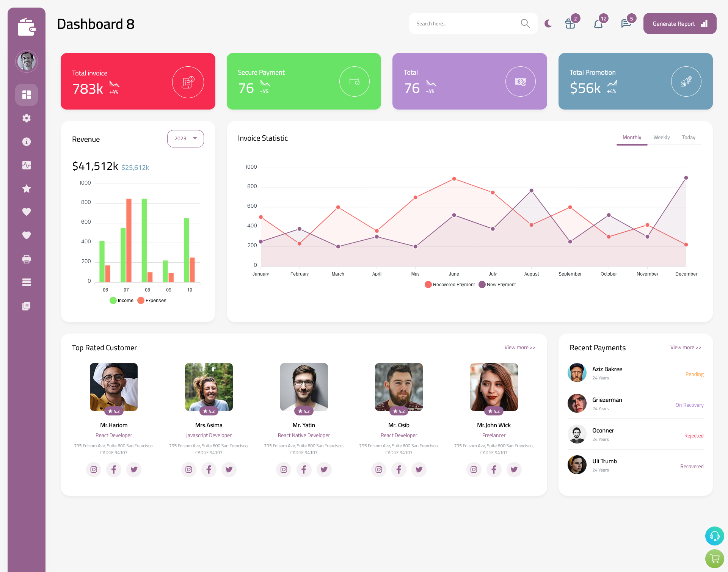This screenshot has height=572, width=728.
Task: Click the printer icon in sidebar
Action: [x=26, y=258]
